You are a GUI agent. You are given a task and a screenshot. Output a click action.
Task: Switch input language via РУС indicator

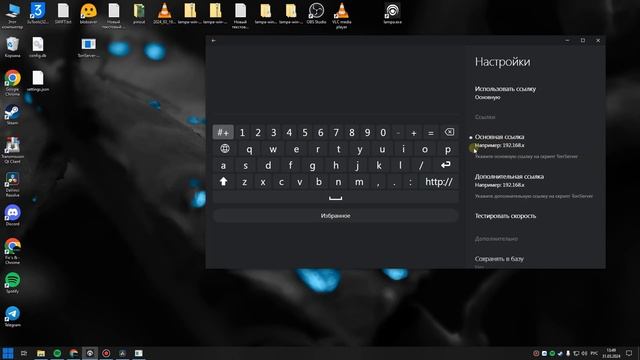(x=594, y=353)
